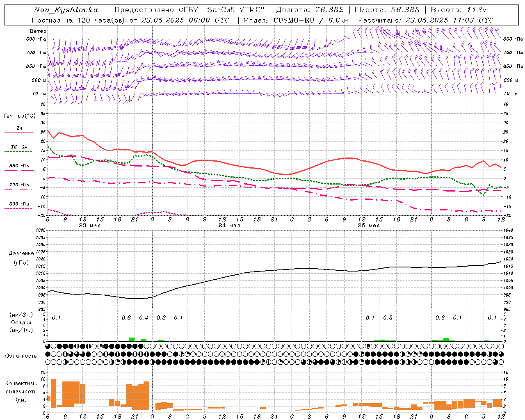Click the latitude value 56.383
Viewport: 525px width, 420px height.
(x=405, y=10)
